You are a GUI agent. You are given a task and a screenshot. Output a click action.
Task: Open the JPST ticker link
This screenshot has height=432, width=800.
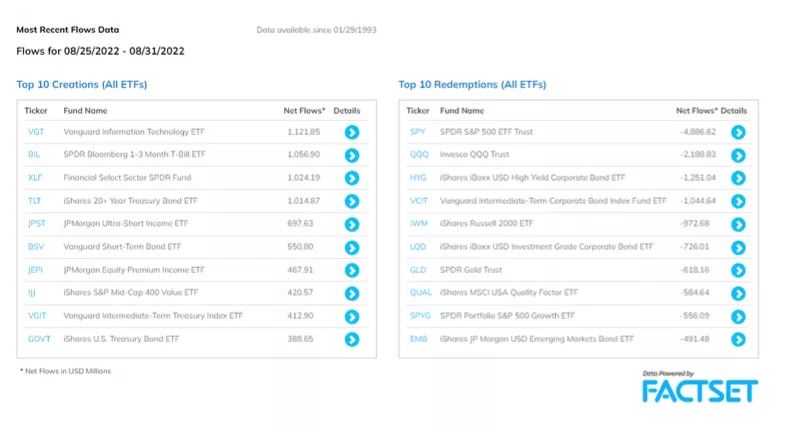point(37,223)
